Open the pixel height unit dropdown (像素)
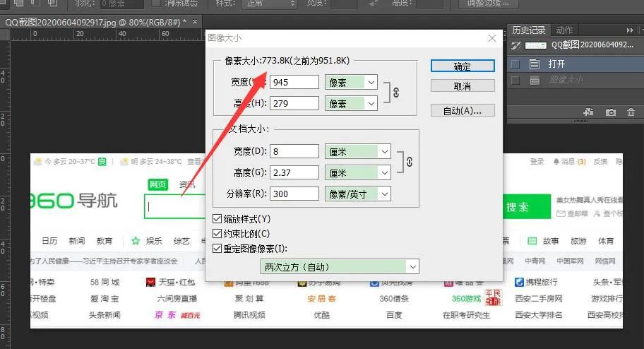The height and width of the screenshot is (349, 644). [x=351, y=104]
